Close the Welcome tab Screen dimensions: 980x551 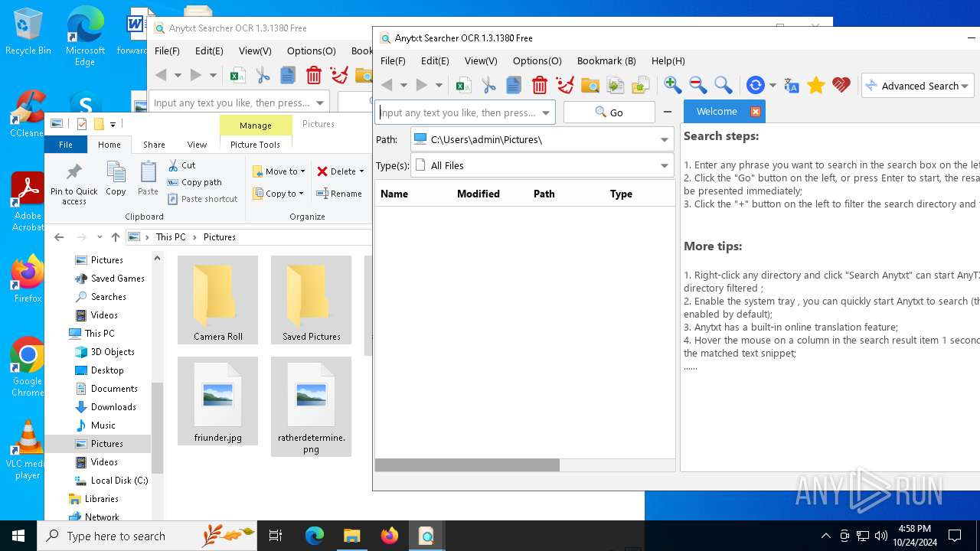[x=756, y=112]
